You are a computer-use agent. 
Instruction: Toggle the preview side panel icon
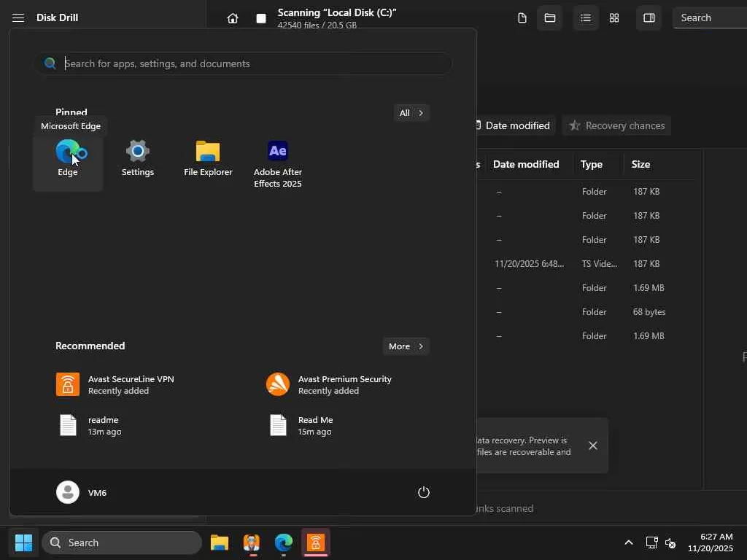click(649, 18)
